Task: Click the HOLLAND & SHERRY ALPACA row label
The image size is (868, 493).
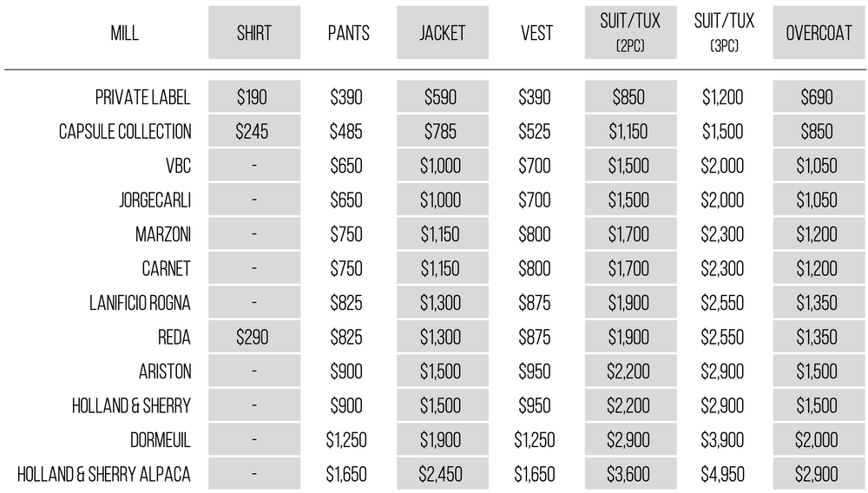Action: point(104,475)
